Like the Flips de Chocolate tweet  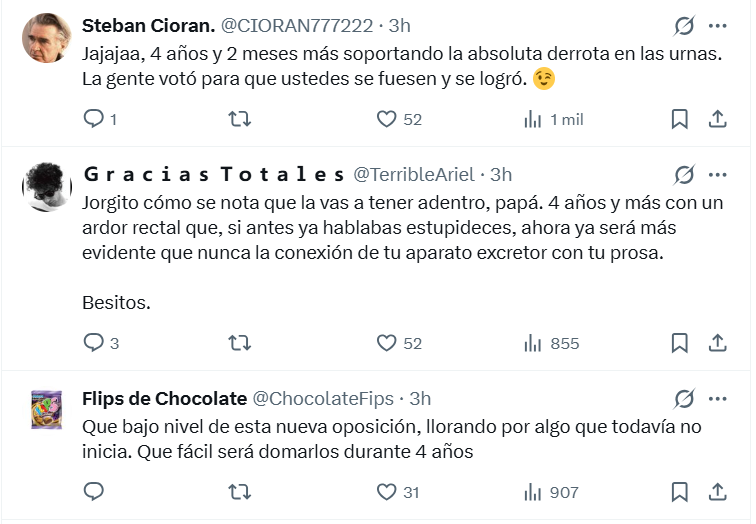click(x=387, y=492)
